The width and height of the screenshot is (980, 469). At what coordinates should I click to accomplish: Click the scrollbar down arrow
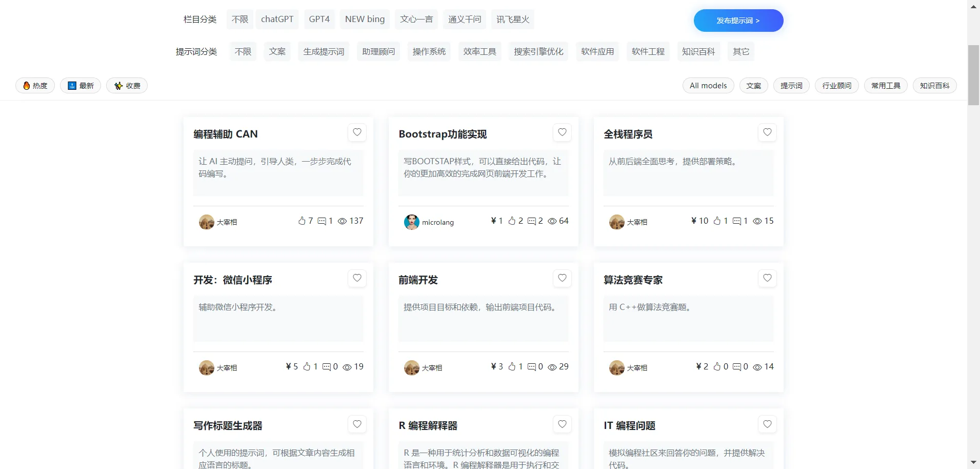pyautogui.click(x=973, y=463)
